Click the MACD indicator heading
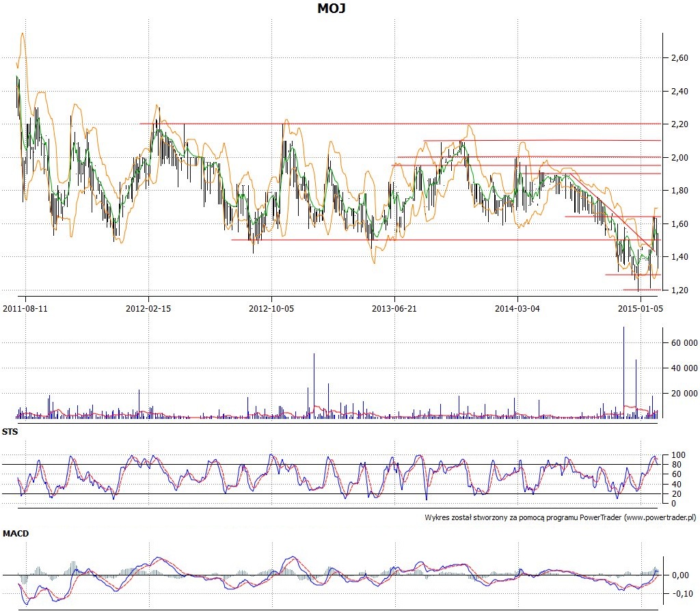Image resolution: width=700 pixels, height=611 pixels. click(16, 533)
